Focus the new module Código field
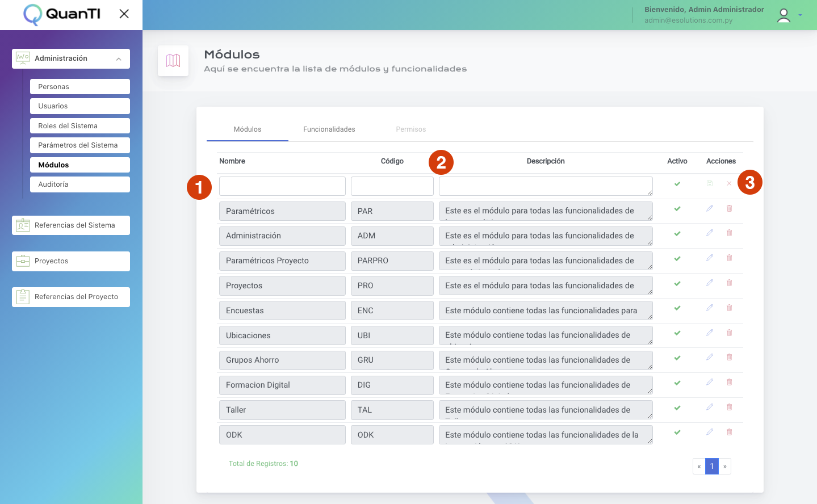The height and width of the screenshot is (504, 817). point(392,186)
